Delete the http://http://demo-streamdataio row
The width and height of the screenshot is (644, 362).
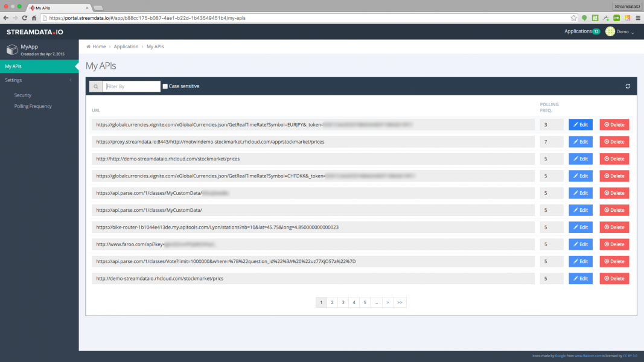click(614, 159)
